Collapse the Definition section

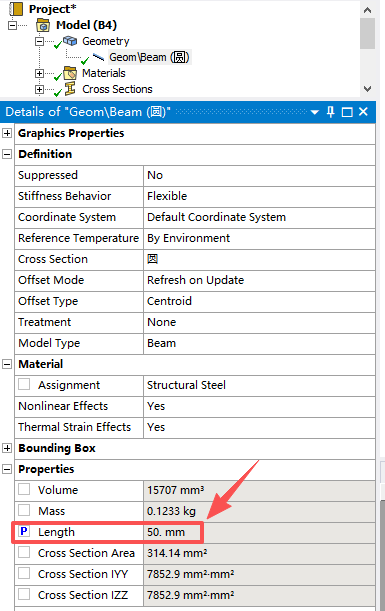[7, 154]
